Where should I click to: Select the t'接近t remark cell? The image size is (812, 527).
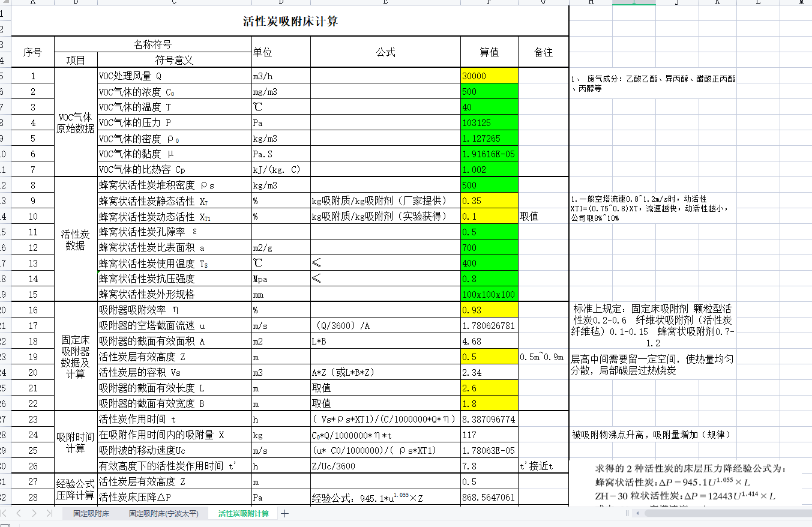pyautogui.click(x=543, y=466)
